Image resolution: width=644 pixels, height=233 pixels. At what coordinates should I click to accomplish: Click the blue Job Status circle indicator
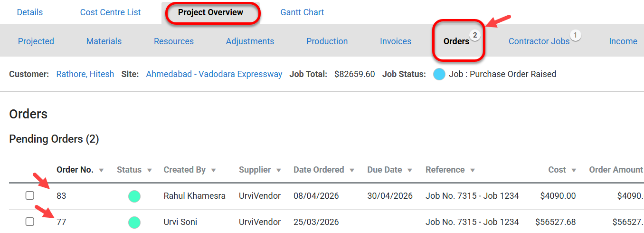pos(439,74)
